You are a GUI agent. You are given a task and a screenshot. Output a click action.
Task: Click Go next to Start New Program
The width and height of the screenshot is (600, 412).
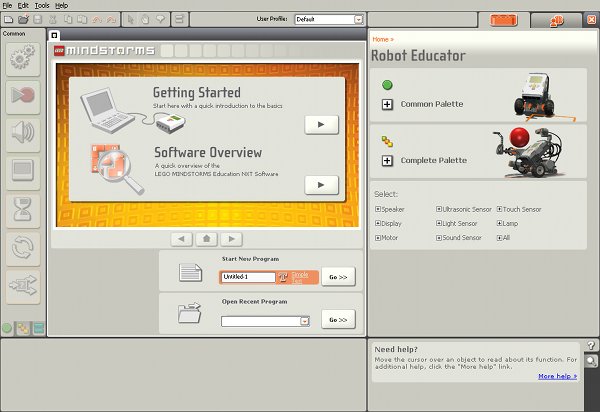338,277
